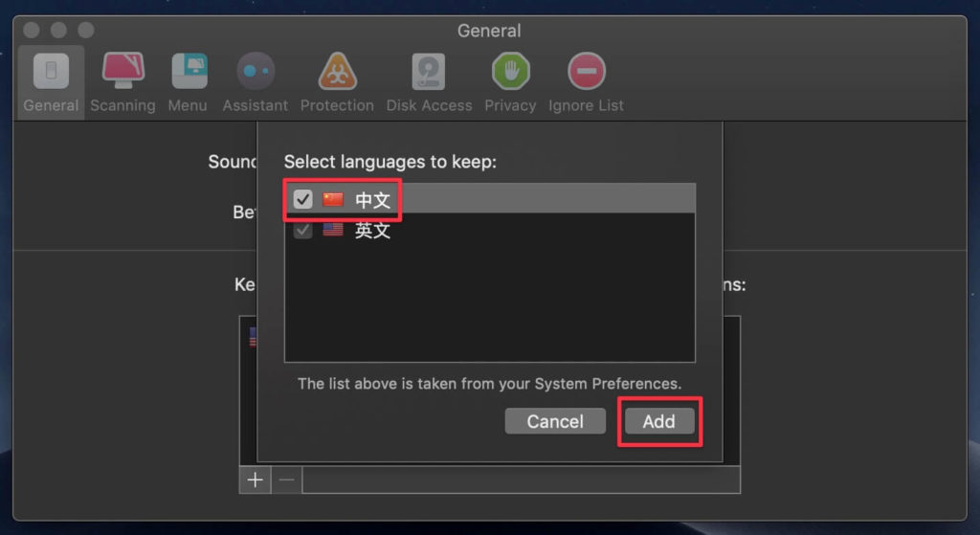
Task: Open the General preferences tab
Action: pos(51,83)
